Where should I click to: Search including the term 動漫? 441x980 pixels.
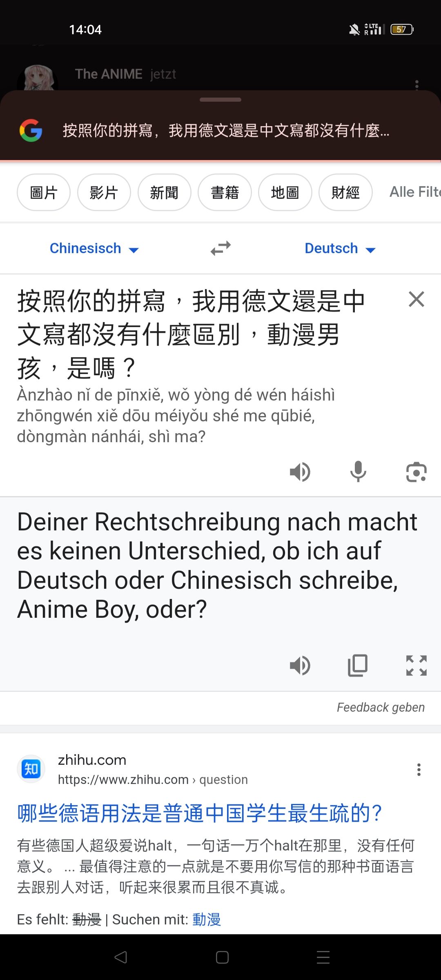pos(207,920)
